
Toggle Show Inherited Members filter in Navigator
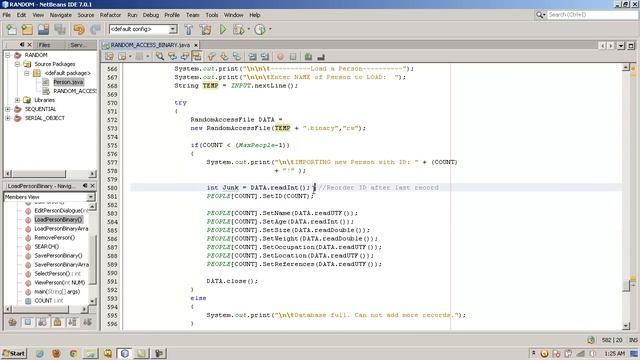tap(13, 322)
